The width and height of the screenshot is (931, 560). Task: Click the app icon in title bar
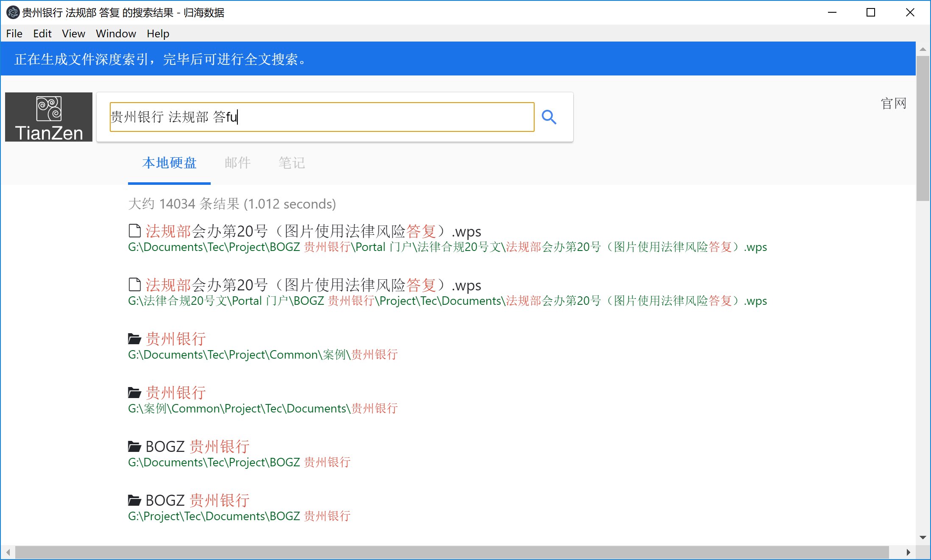coord(12,12)
